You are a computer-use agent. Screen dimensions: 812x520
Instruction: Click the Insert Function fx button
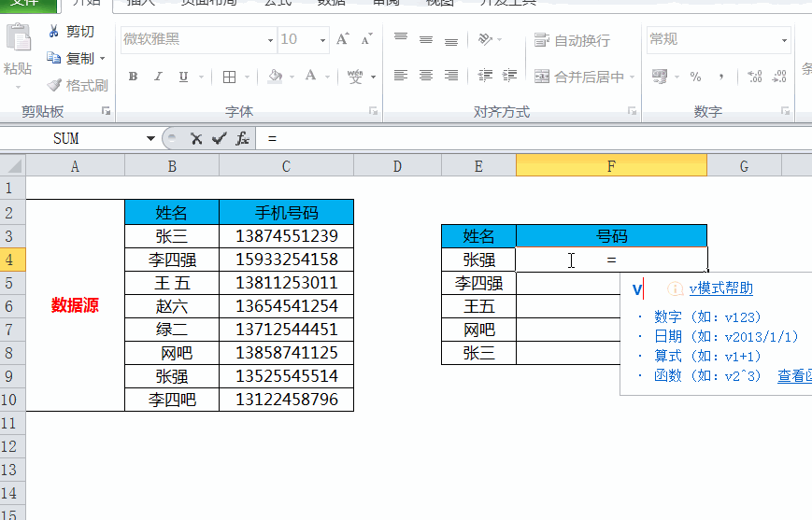tap(242, 138)
